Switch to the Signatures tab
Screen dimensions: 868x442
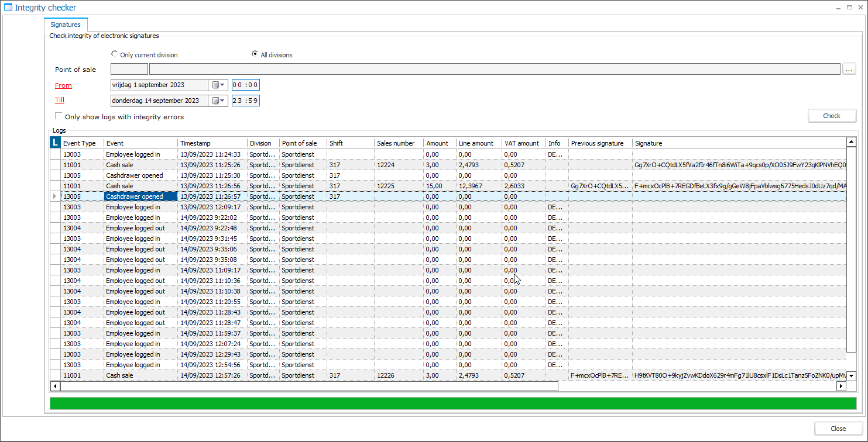click(66, 25)
